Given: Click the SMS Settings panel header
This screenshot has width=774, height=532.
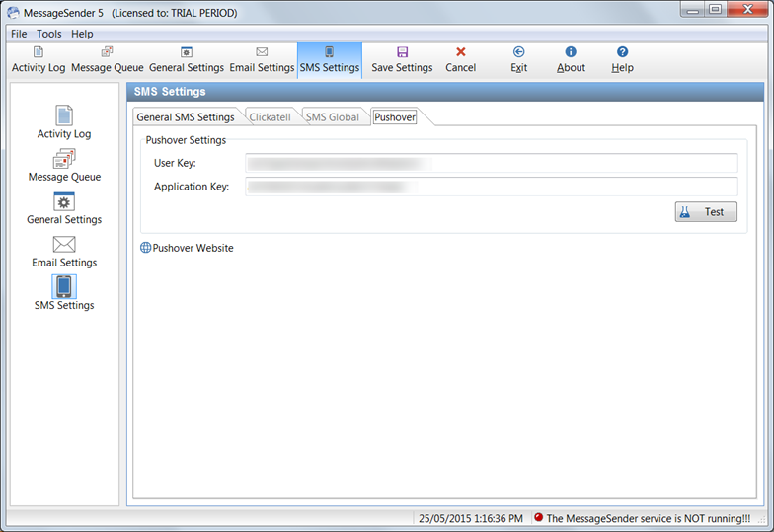Looking at the screenshot, I should tap(445, 92).
